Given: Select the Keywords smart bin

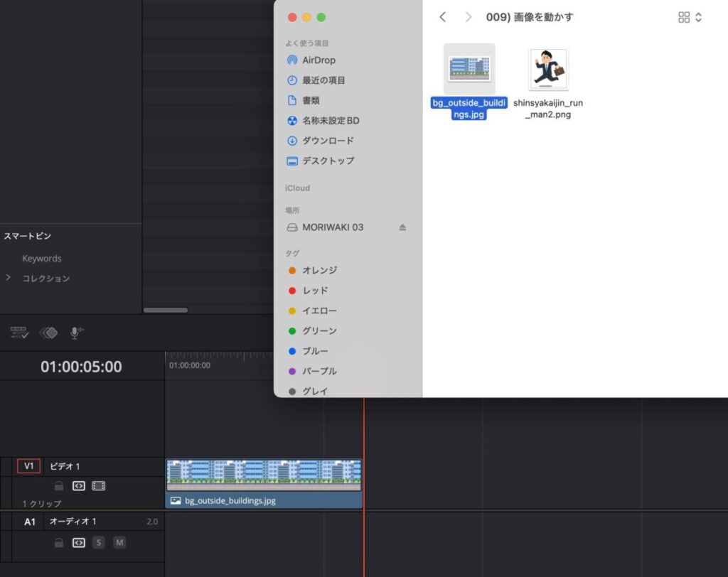Looking at the screenshot, I should pyautogui.click(x=41, y=259).
